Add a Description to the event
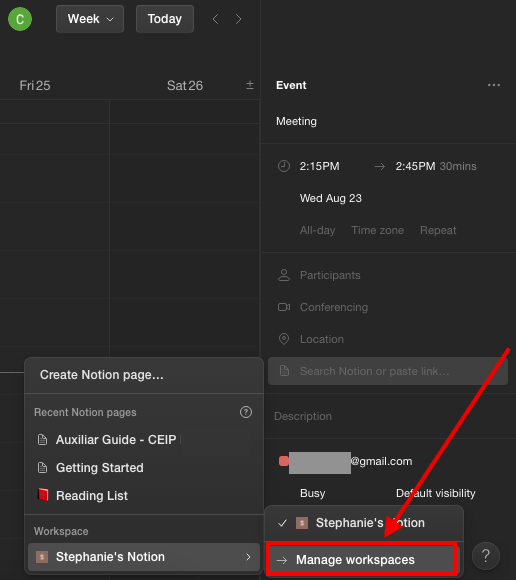The width and height of the screenshot is (516, 580). tap(303, 416)
